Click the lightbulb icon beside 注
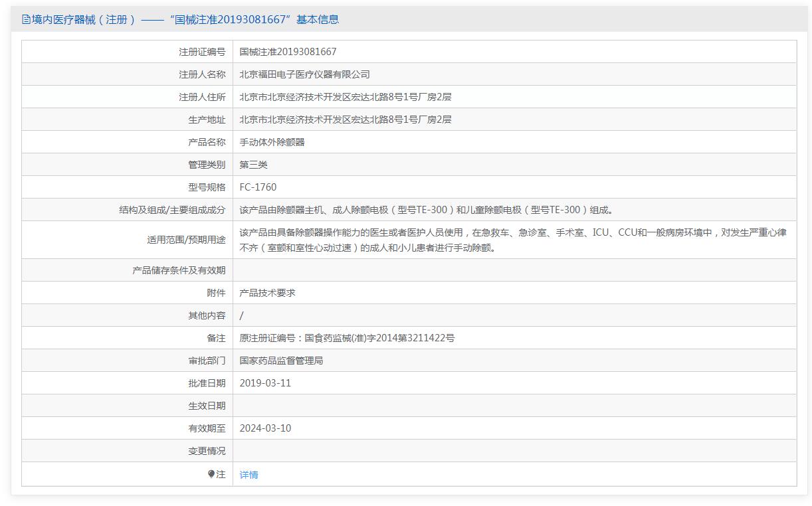Image resolution: width=812 pixels, height=506 pixels. point(211,474)
